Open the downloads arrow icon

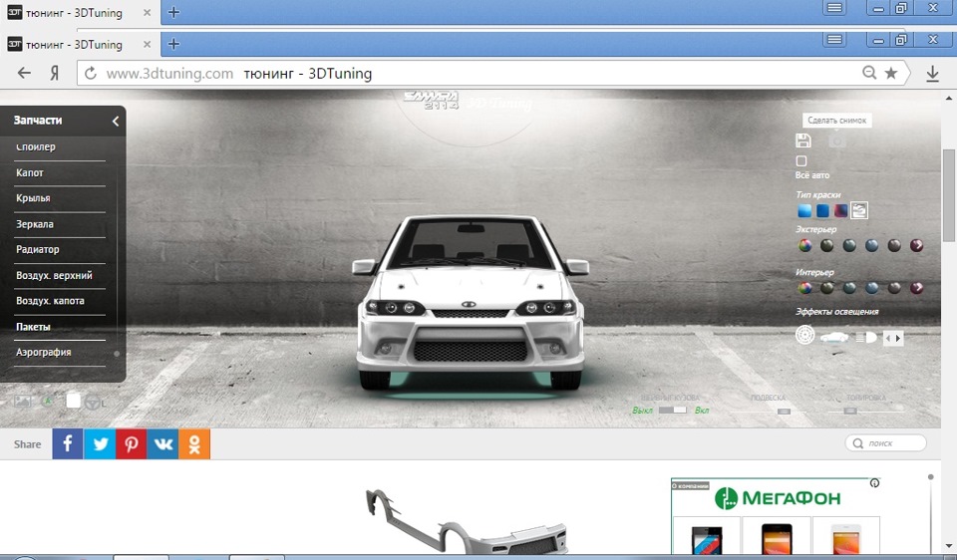pos(932,74)
